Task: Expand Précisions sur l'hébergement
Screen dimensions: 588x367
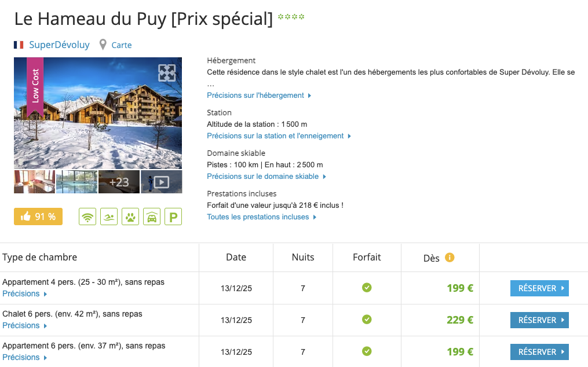Action: pyautogui.click(x=259, y=96)
